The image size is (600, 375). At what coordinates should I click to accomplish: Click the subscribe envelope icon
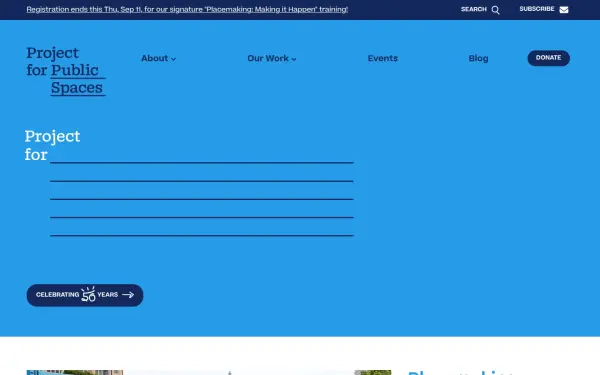564,10
